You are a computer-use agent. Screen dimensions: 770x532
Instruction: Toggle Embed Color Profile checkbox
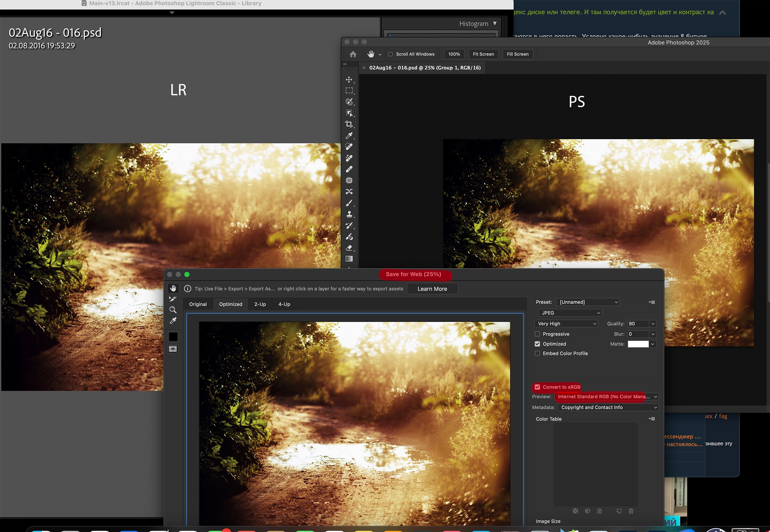[x=537, y=353]
